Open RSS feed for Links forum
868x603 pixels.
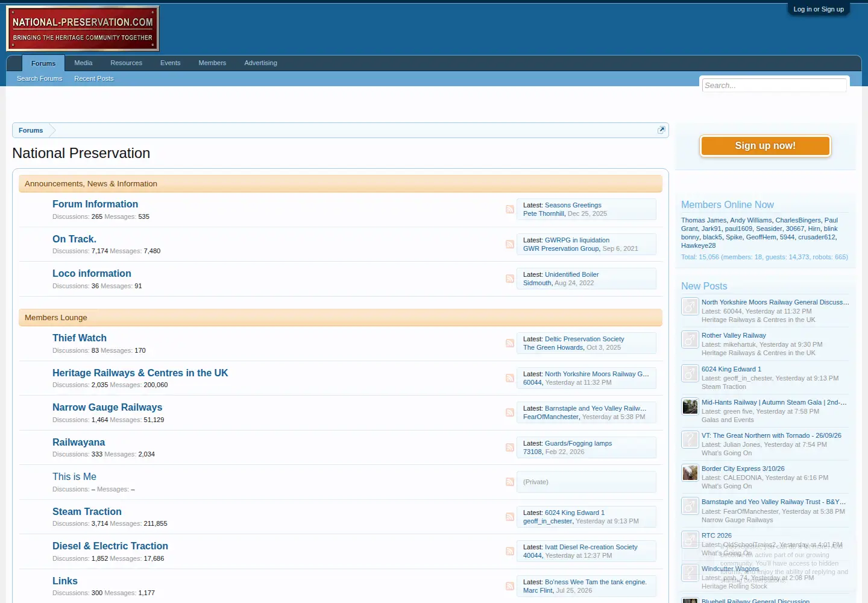(x=510, y=586)
